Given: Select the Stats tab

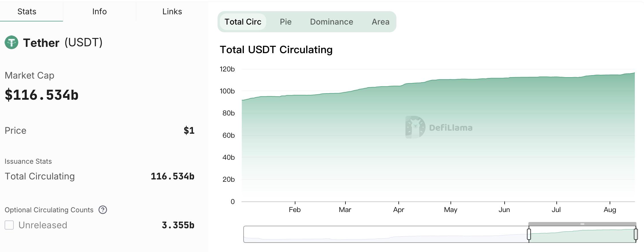Looking at the screenshot, I should (27, 11).
